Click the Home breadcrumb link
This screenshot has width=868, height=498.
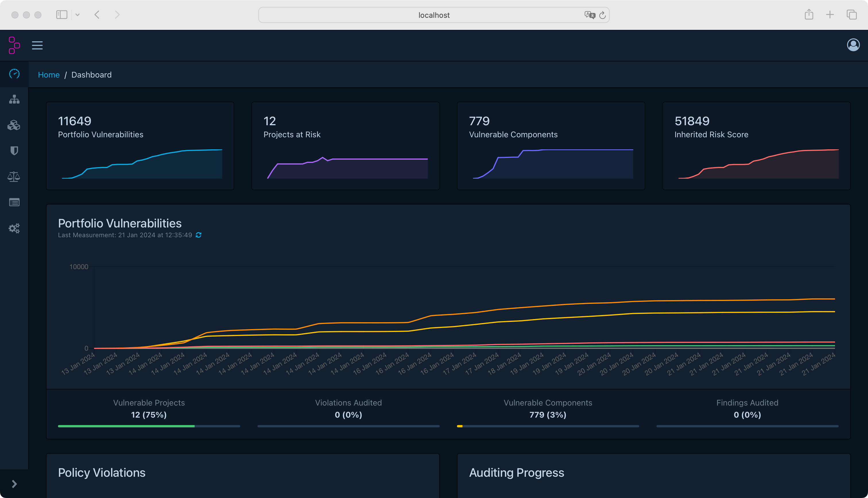click(49, 75)
